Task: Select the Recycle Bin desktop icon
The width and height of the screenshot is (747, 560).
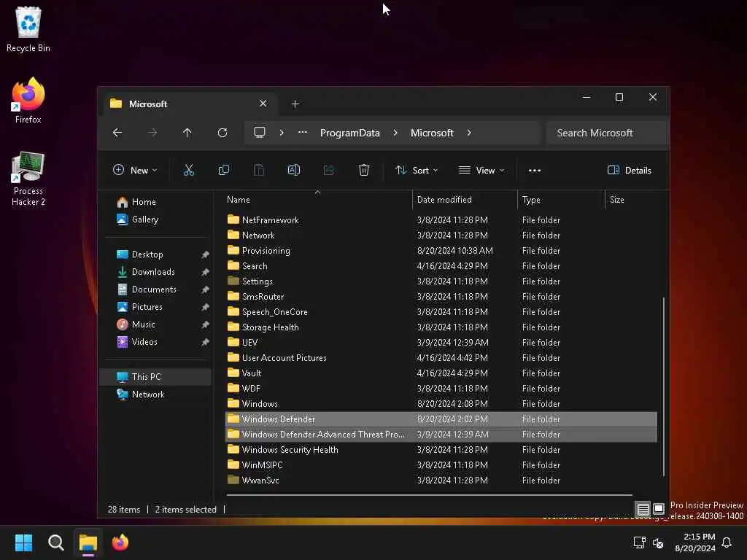Action: tap(28, 29)
